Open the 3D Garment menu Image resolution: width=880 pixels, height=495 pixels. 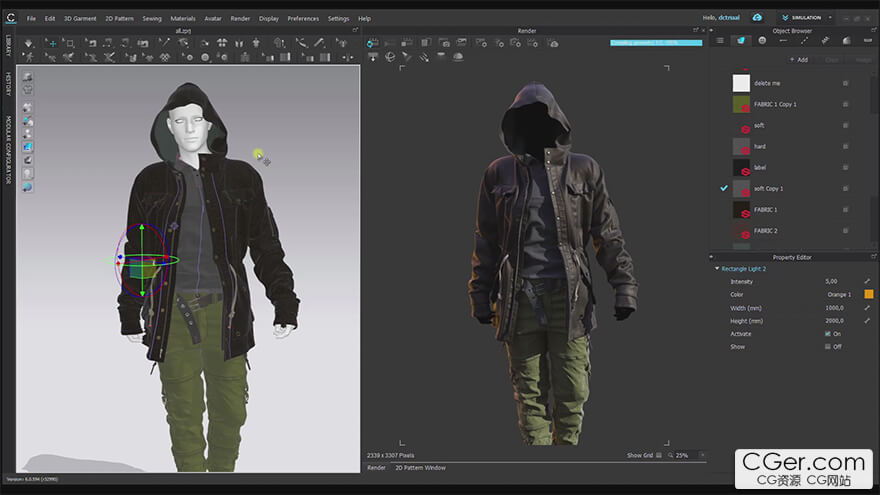pos(80,19)
